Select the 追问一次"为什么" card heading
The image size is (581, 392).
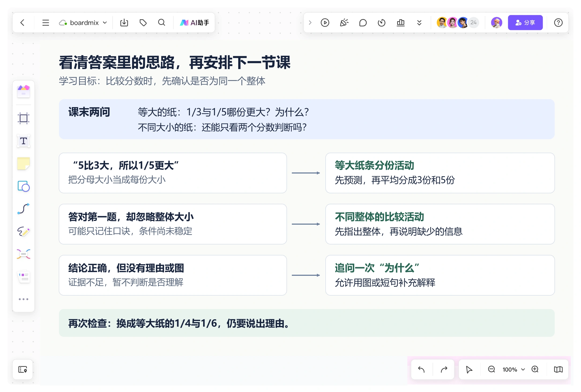(377, 268)
